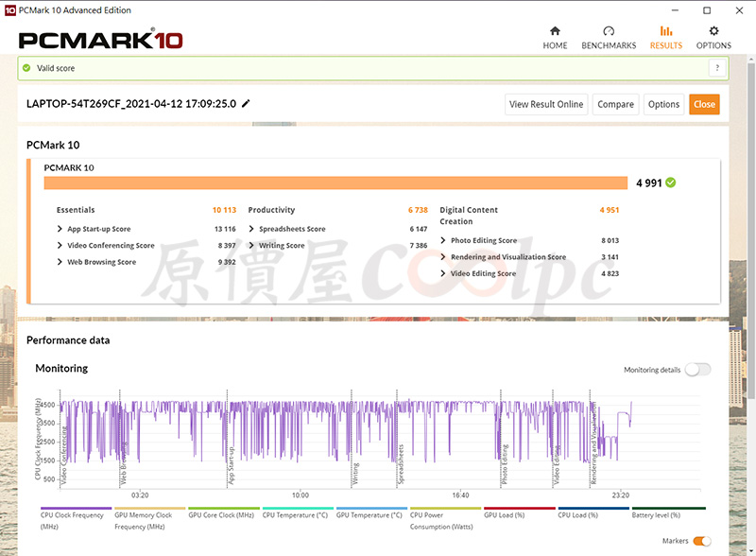Expand Spreadsheets Score details
Image resolution: width=756 pixels, height=556 pixels.
pyautogui.click(x=251, y=229)
